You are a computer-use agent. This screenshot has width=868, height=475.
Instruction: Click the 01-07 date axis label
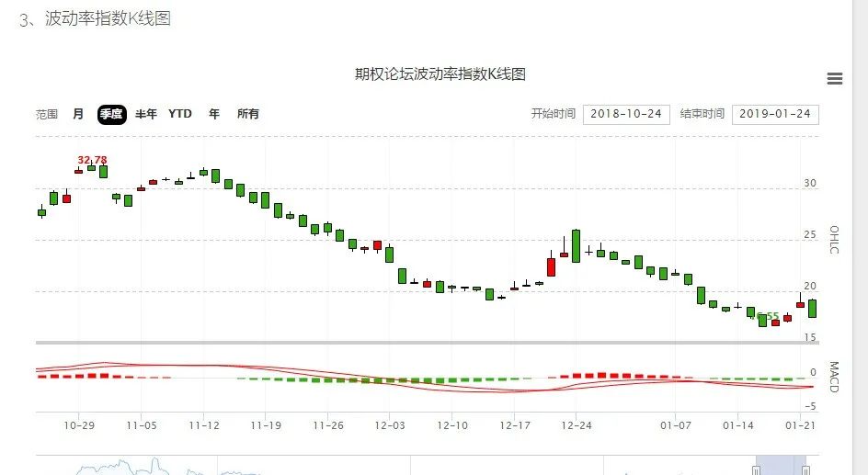tap(675, 425)
